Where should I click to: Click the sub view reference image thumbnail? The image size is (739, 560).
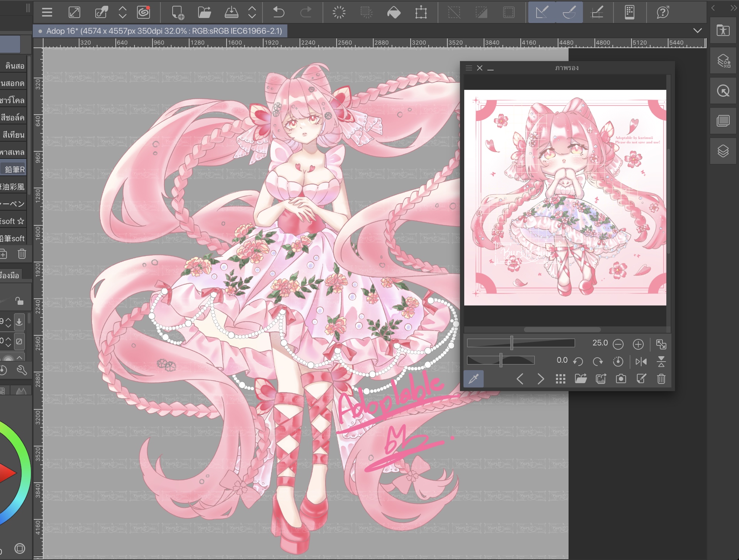(x=565, y=198)
